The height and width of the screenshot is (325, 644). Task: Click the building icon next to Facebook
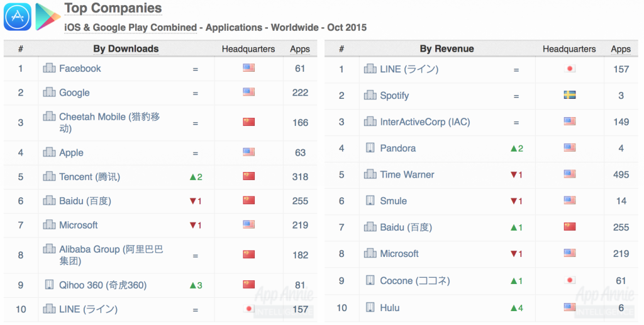[49, 68]
